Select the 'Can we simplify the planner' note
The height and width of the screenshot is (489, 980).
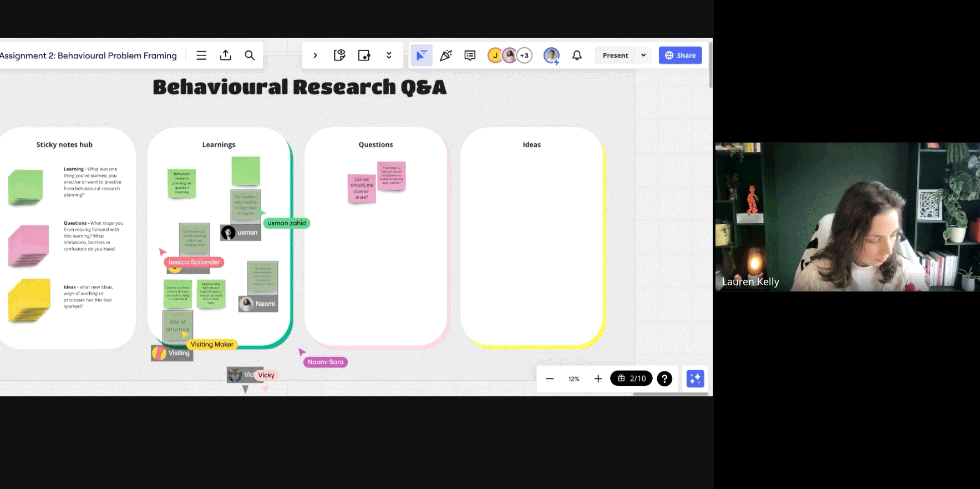[x=362, y=189]
